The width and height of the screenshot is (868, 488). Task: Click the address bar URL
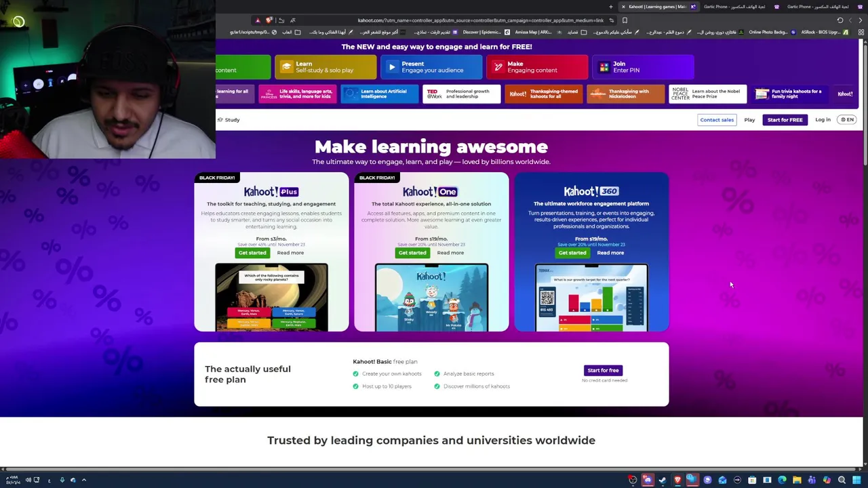point(480,20)
